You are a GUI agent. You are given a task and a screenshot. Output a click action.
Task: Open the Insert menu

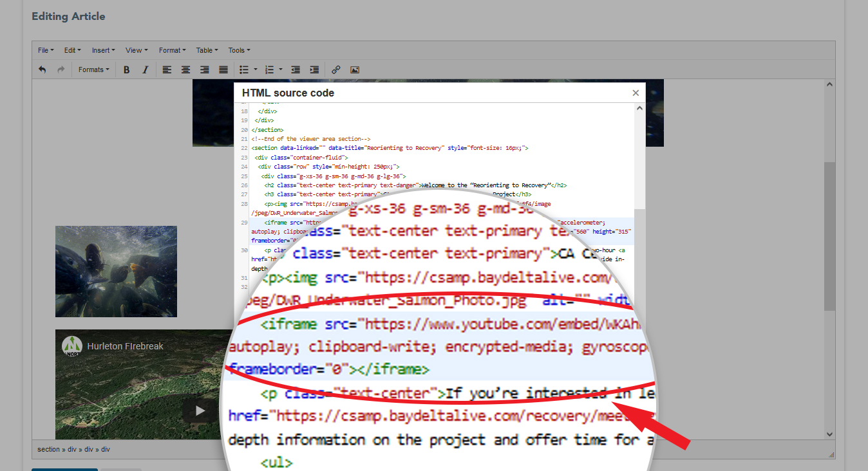(103, 50)
